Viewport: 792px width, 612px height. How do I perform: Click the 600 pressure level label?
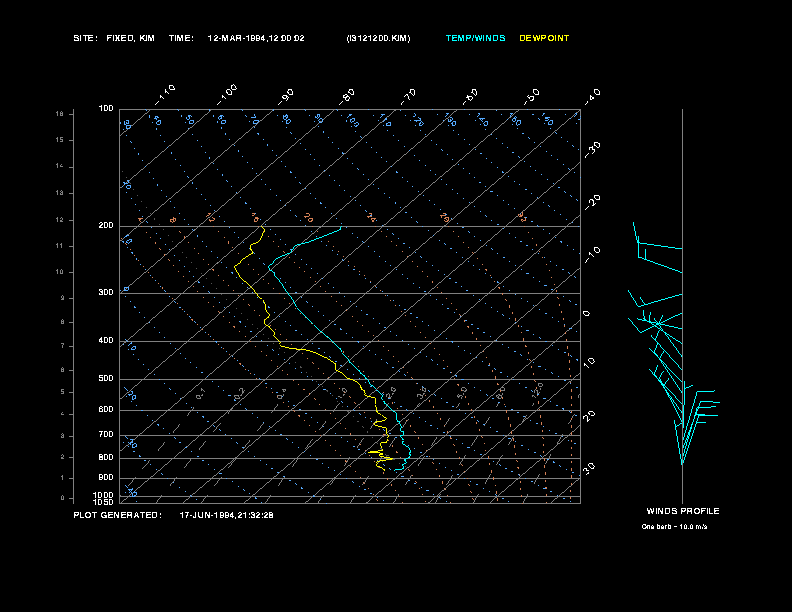[x=106, y=410]
